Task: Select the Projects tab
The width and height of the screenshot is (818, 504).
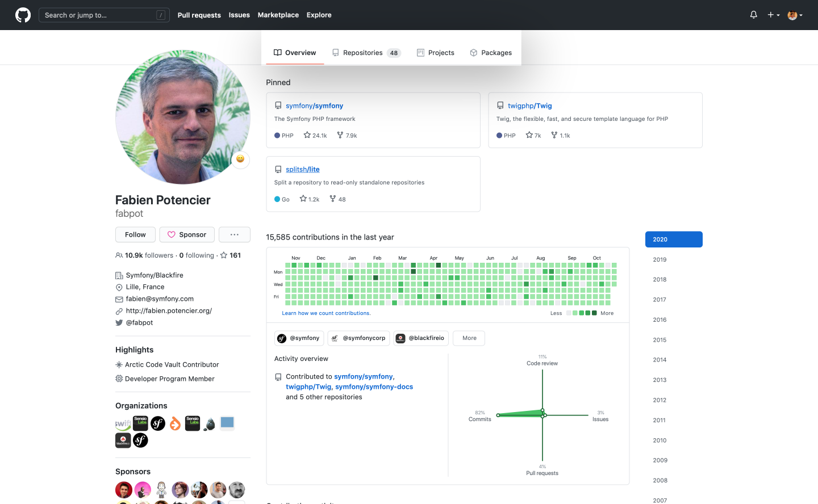Action: tap(436, 52)
